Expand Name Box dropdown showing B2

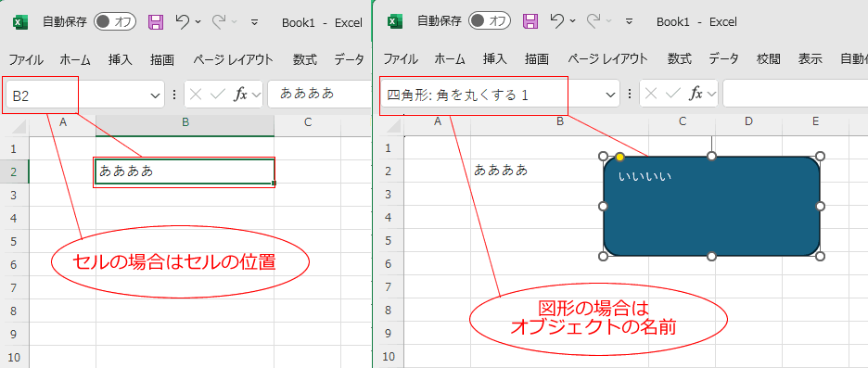coord(155,95)
